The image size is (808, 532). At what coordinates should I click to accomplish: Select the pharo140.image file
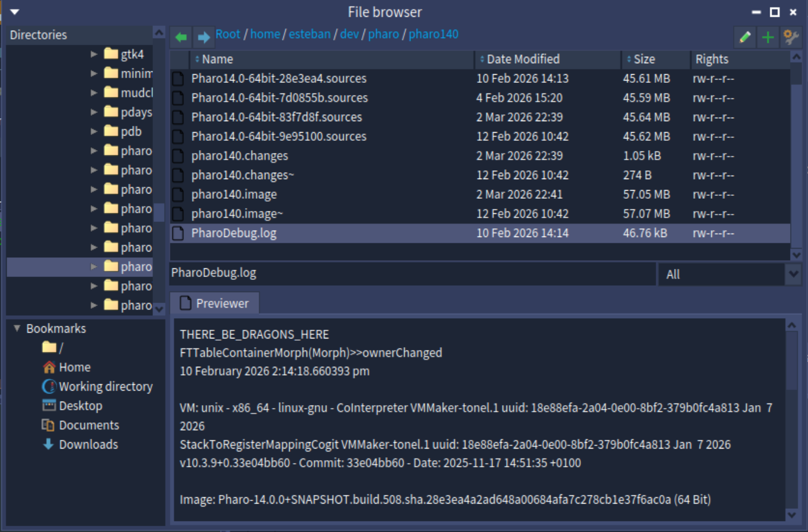click(x=234, y=195)
